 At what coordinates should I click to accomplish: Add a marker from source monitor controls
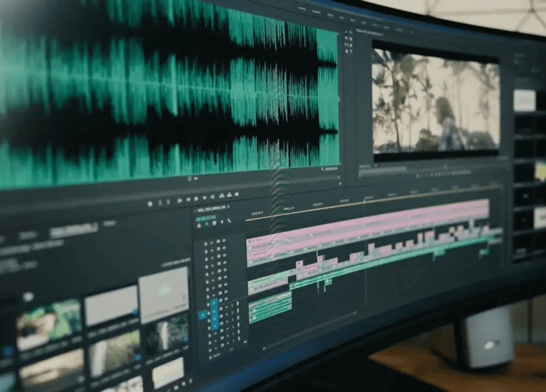(150, 203)
